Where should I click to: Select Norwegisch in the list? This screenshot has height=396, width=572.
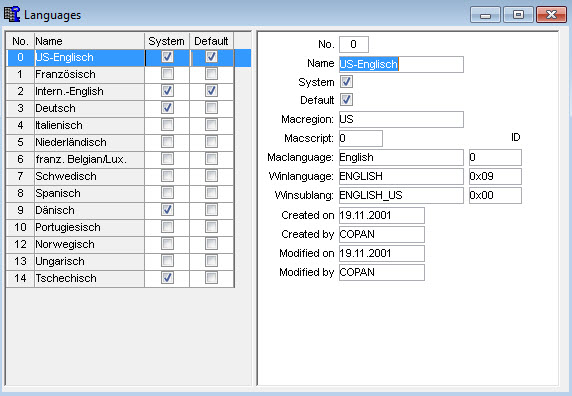89,244
